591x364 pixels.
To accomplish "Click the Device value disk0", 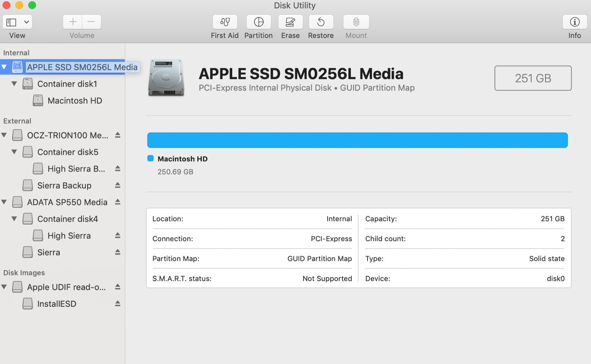I will click(x=555, y=278).
